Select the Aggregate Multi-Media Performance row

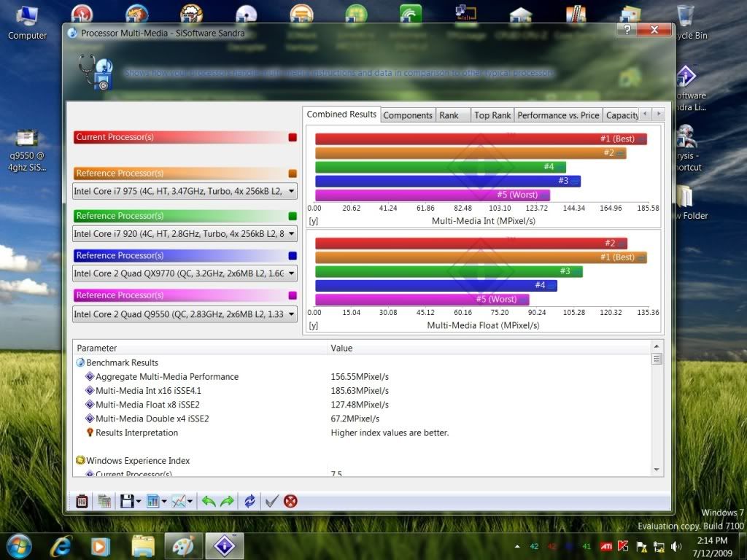coord(362,377)
